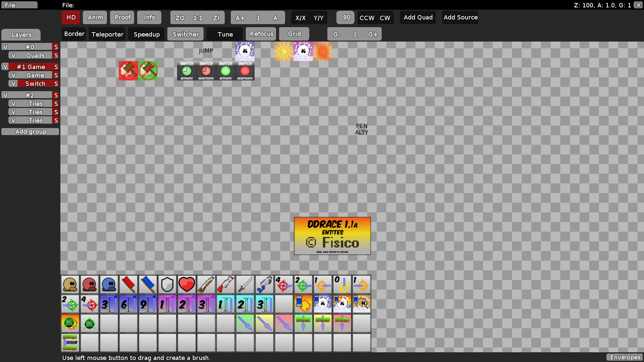This screenshot has height=362, width=644.
Task: Select the #1 Game group in Layers panel
Action: click(x=30, y=67)
